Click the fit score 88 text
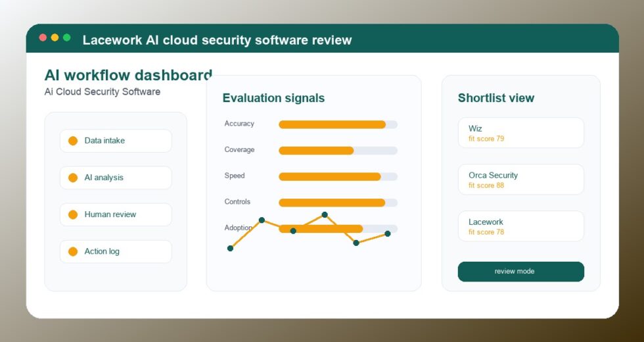The width and height of the screenshot is (644, 342). 486,185
